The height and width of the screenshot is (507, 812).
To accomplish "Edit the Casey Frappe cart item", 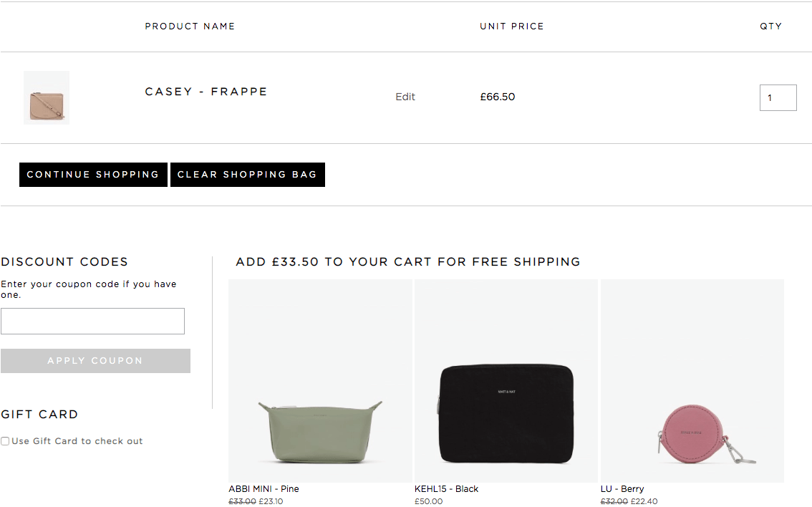I will [405, 97].
